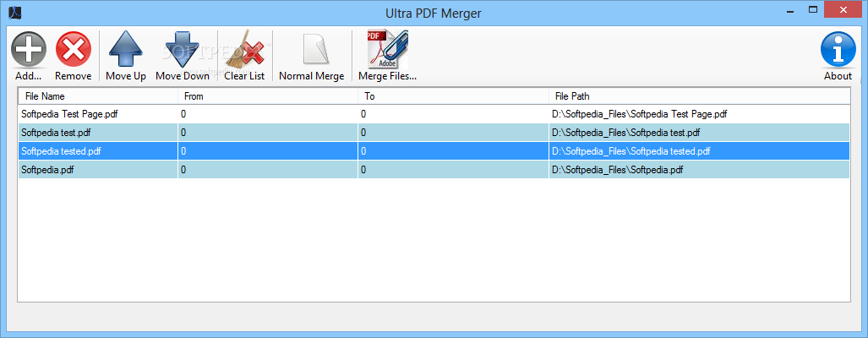Click the Merge Files PDF paperclip icon
Image resolution: width=868 pixels, height=338 pixels.
387,49
